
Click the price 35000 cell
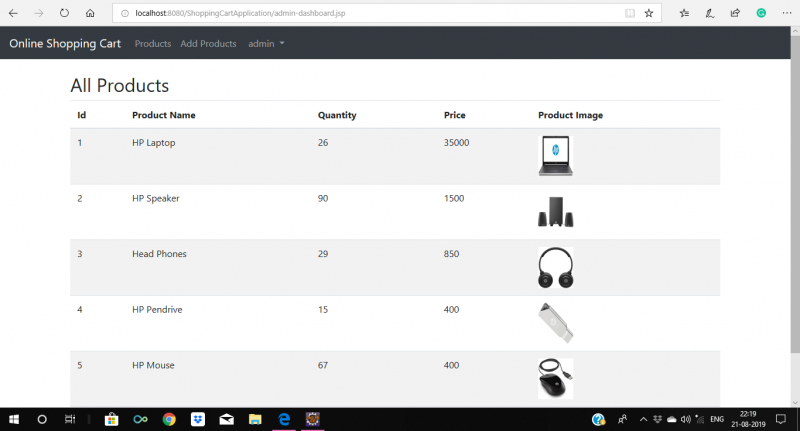pyautogui.click(x=456, y=143)
